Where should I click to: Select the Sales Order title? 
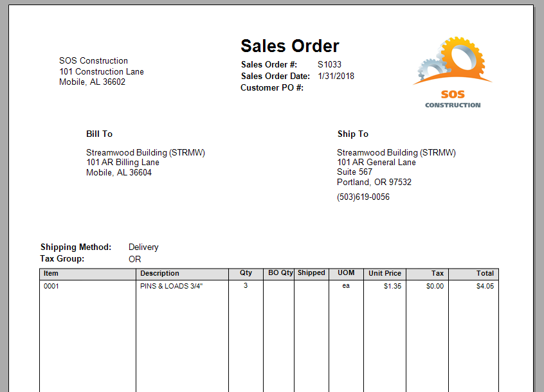click(x=290, y=46)
